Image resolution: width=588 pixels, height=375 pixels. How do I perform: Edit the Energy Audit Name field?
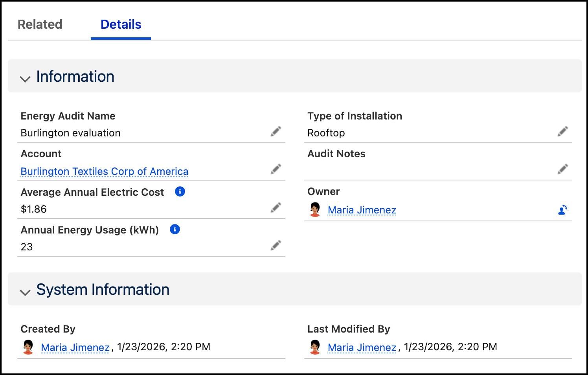coord(276,131)
